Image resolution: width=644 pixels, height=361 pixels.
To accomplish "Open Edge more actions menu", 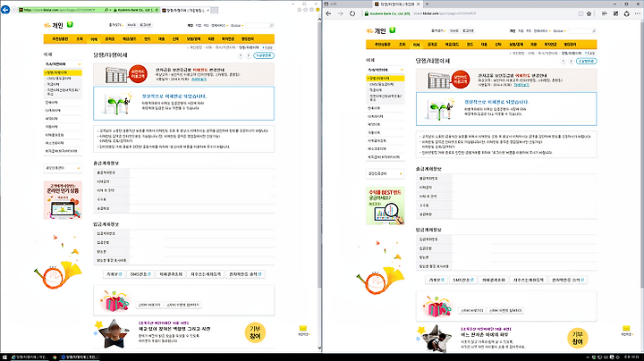I will 638,13.
